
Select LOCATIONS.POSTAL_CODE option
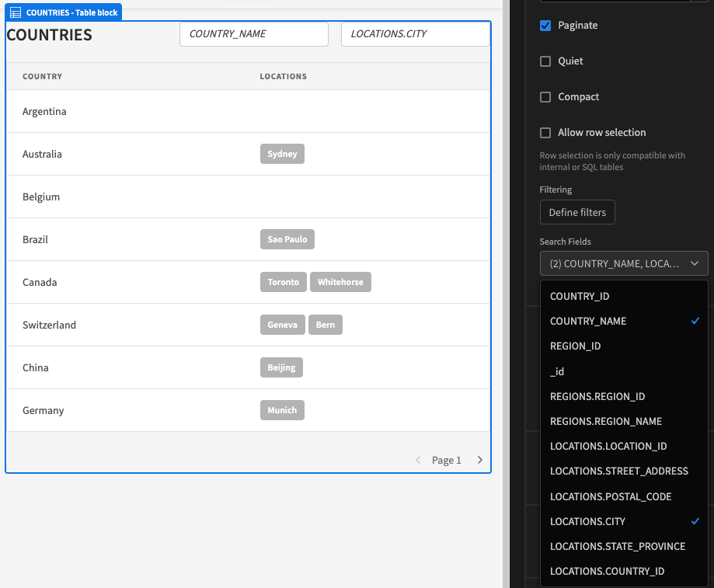(x=624, y=496)
